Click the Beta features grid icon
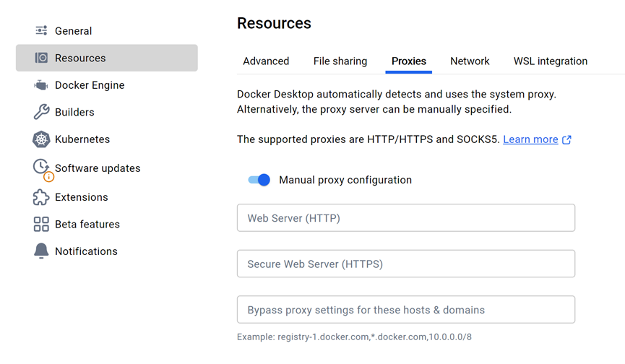625x364 pixels. point(41,224)
